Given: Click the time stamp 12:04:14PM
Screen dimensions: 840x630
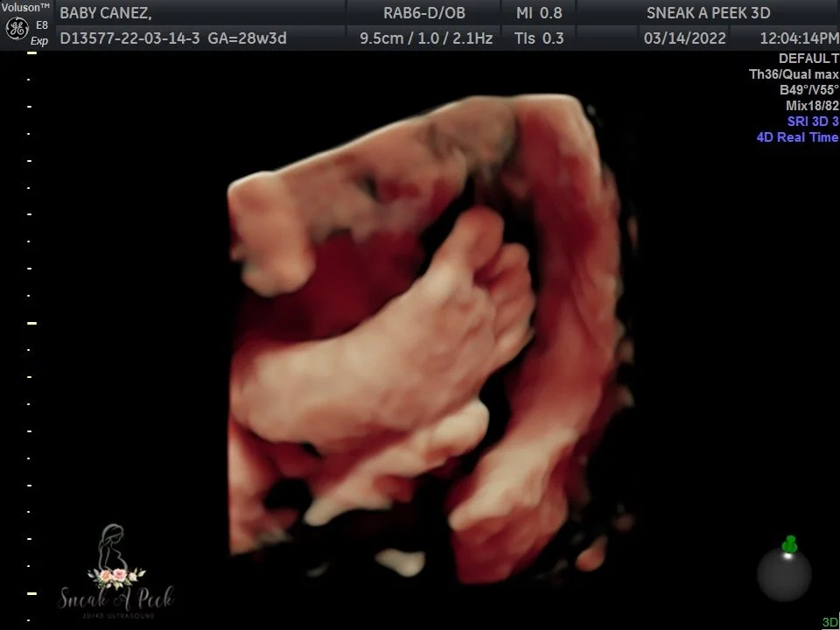Looking at the screenshot, I should click(799, 38).
